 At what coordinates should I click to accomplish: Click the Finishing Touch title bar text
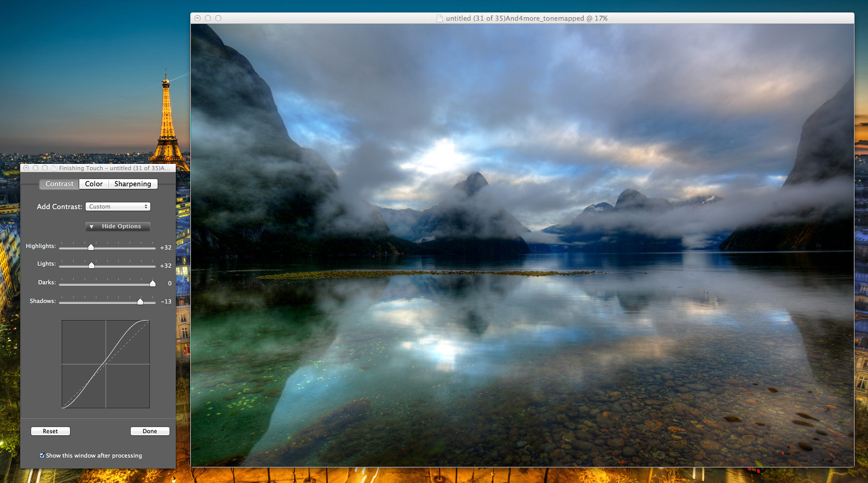(114, 168)
